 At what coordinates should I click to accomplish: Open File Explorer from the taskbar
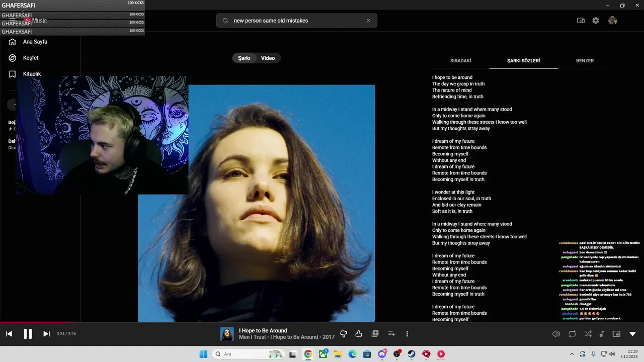pyautogui.click(x=338, y=354)
